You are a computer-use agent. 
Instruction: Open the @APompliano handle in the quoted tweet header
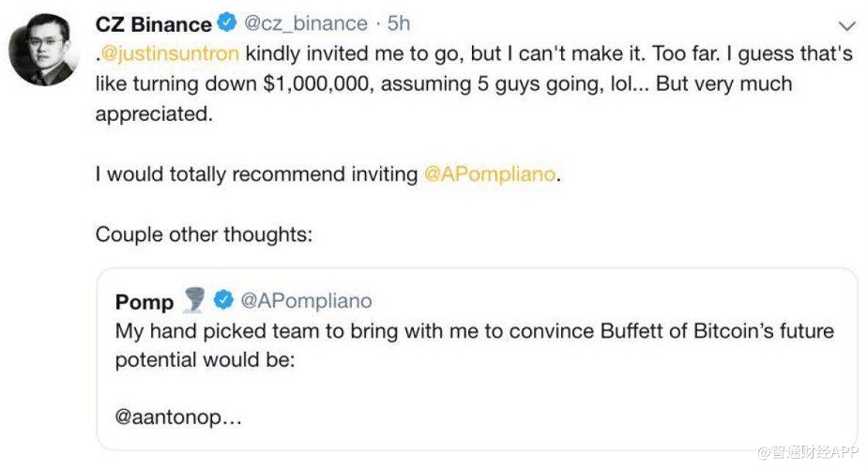(306, 300)
